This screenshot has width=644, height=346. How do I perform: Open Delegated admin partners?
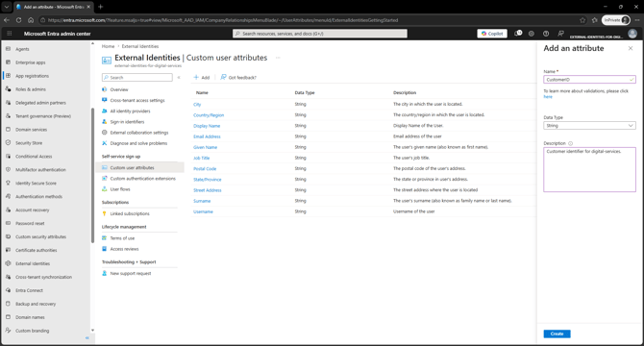point(40,103)
